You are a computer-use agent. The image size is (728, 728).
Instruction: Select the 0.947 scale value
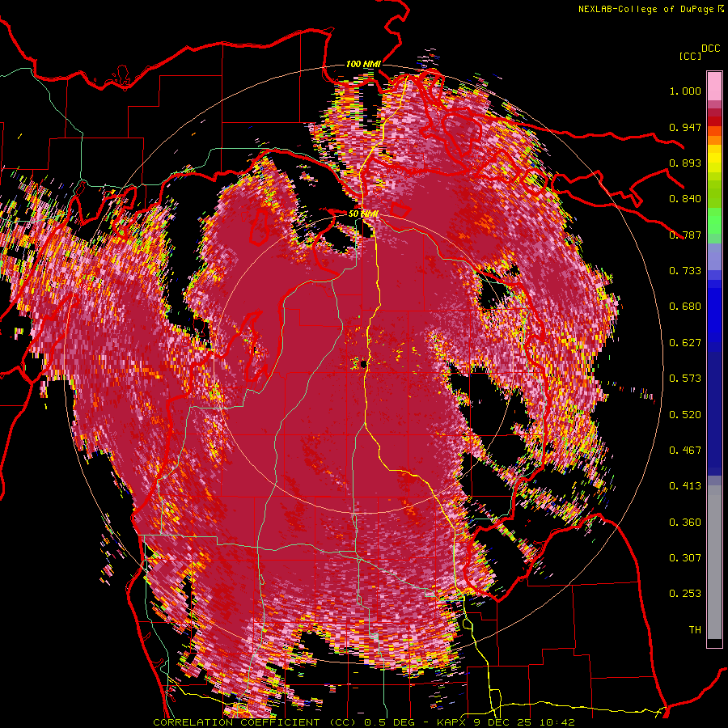click(x=685, y=127)
